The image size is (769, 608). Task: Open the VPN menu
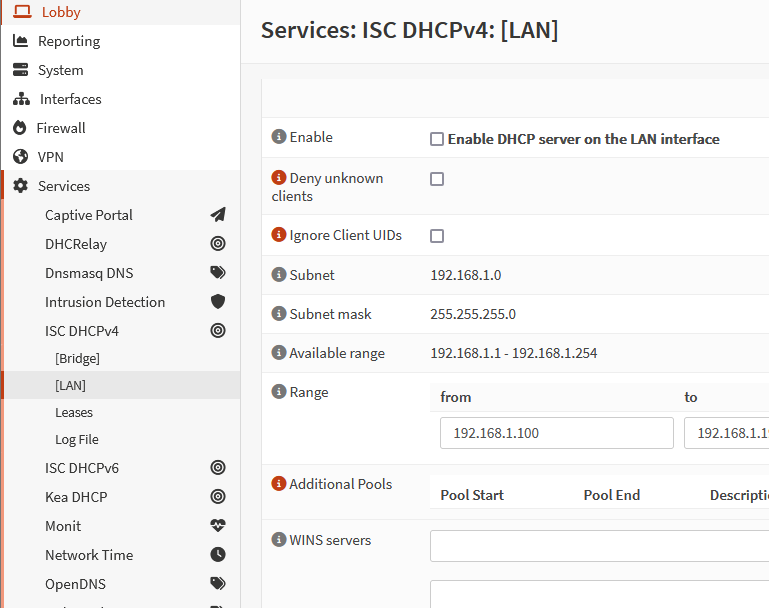point(51,157)
